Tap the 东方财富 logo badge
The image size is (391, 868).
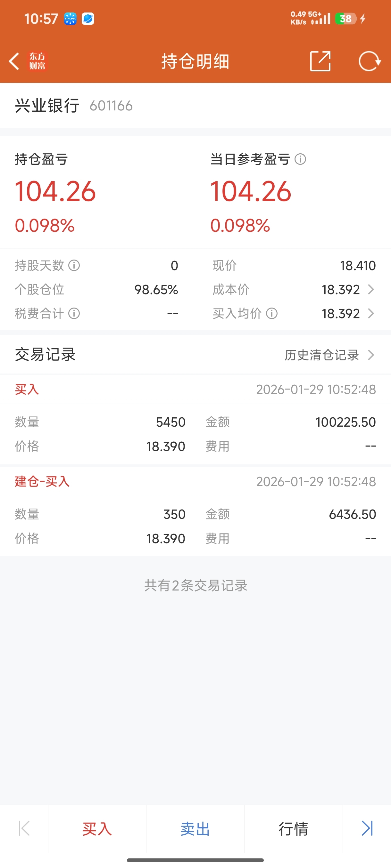click(x=37, y=61)
